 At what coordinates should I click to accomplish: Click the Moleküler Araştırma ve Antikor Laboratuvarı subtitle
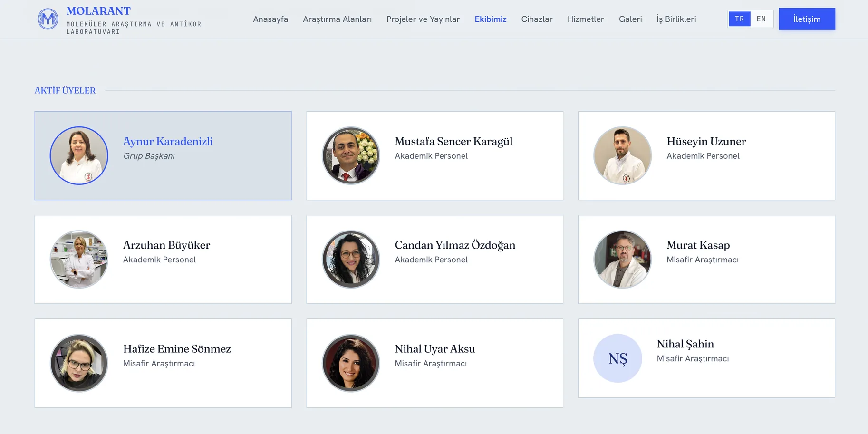click(x=134, y=28)
